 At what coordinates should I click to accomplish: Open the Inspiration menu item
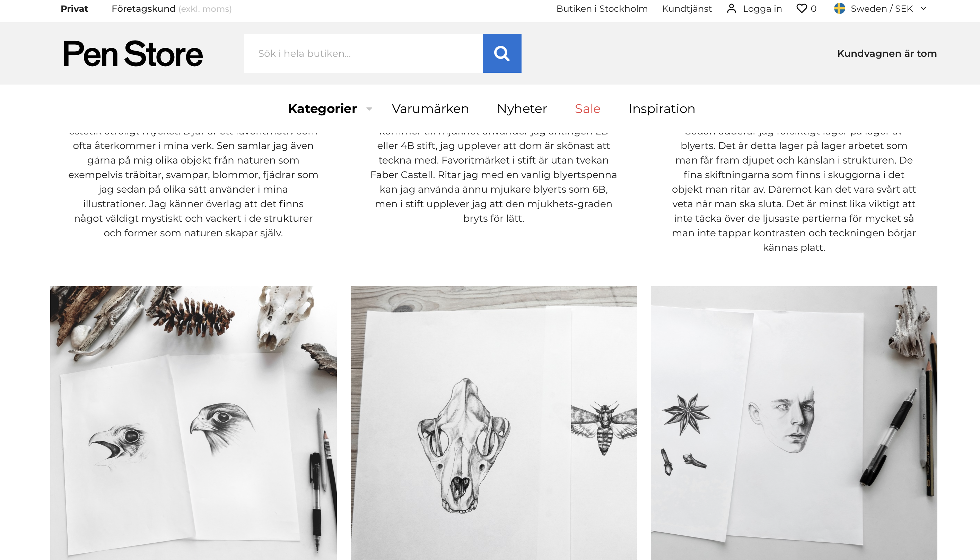[x=662, y=109]
